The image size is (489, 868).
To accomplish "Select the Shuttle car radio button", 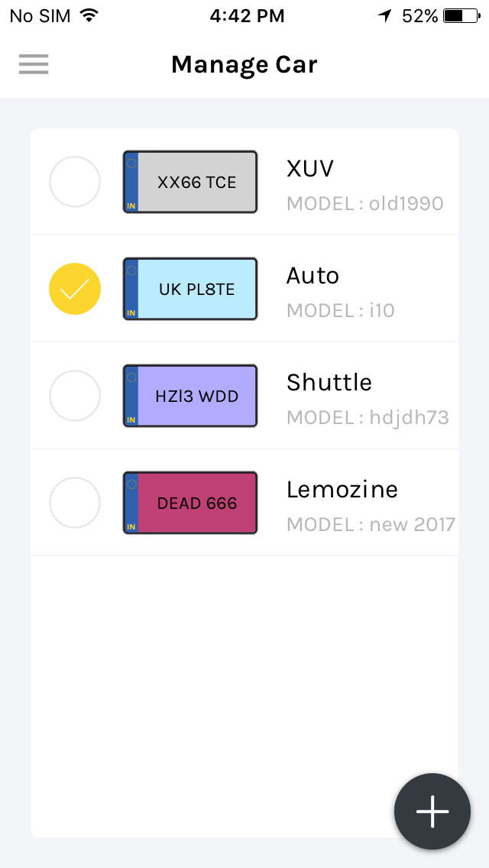I will 75,396.
